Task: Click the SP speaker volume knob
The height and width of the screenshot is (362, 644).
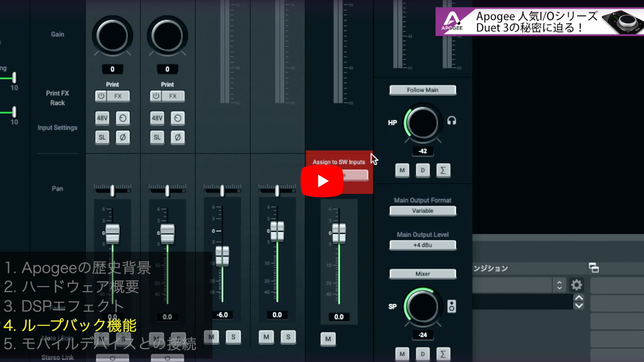Action: pos(422,307)
